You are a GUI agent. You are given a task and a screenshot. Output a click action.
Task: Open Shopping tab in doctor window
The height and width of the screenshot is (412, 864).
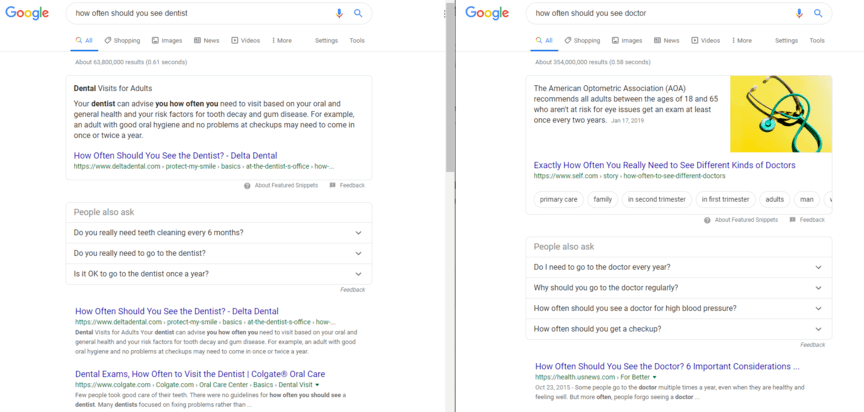click(582, 41)
